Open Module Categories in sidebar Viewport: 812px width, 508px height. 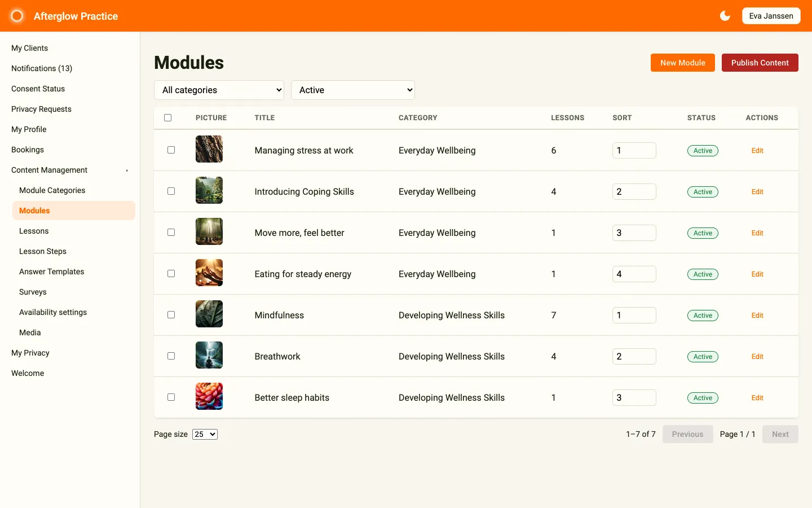tap(52, 190)
